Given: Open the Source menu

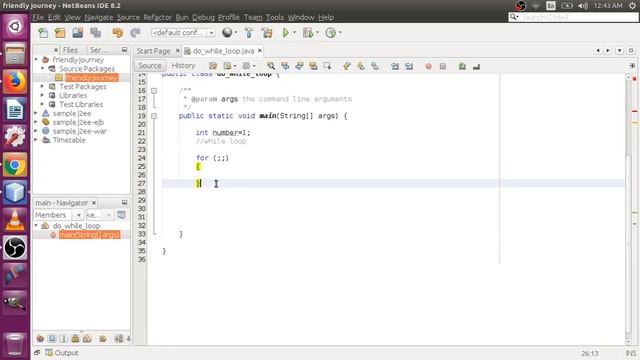Looking at the screenshot, I should click(128, 17).
